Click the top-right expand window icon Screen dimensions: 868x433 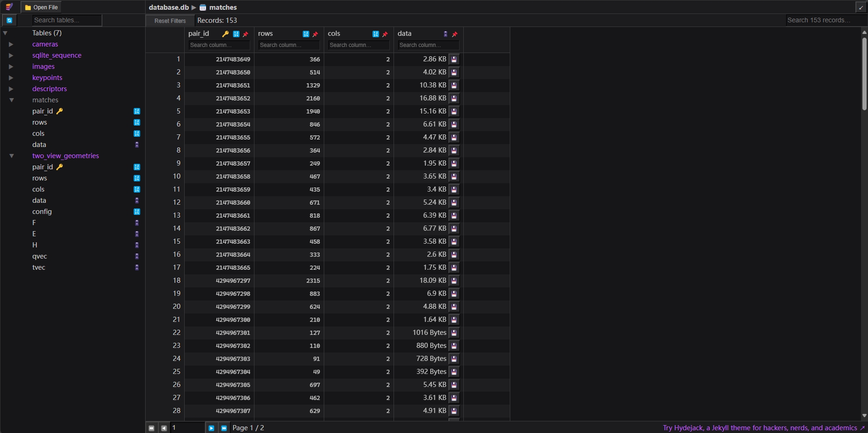861,7
